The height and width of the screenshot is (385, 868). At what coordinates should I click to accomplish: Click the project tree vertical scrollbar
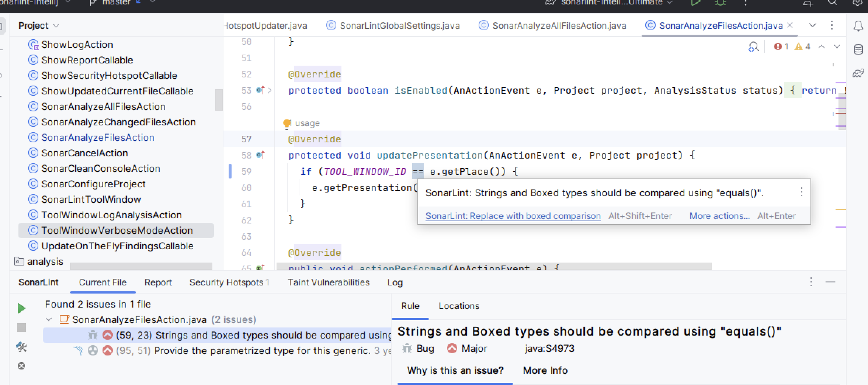[x=219, y=100]
